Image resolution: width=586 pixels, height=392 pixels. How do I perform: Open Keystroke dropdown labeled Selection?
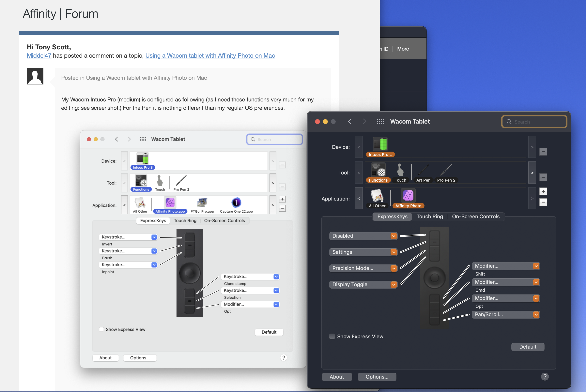[x=250, y=291]
